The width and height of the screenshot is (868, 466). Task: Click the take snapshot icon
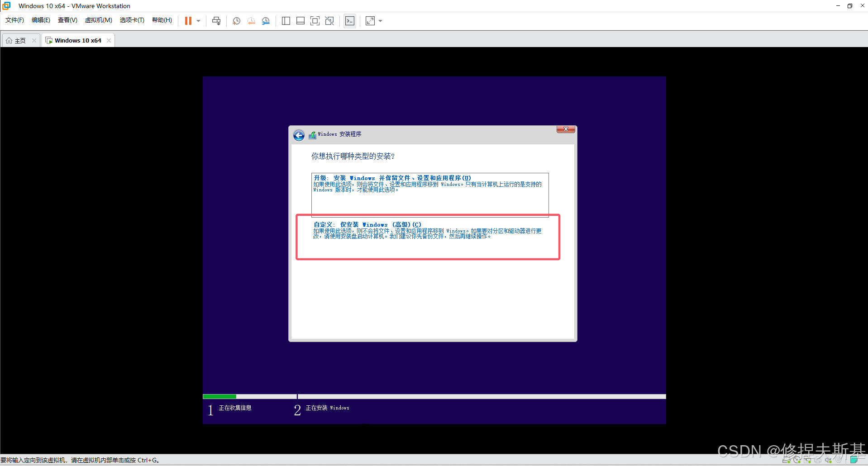[236, 21]
